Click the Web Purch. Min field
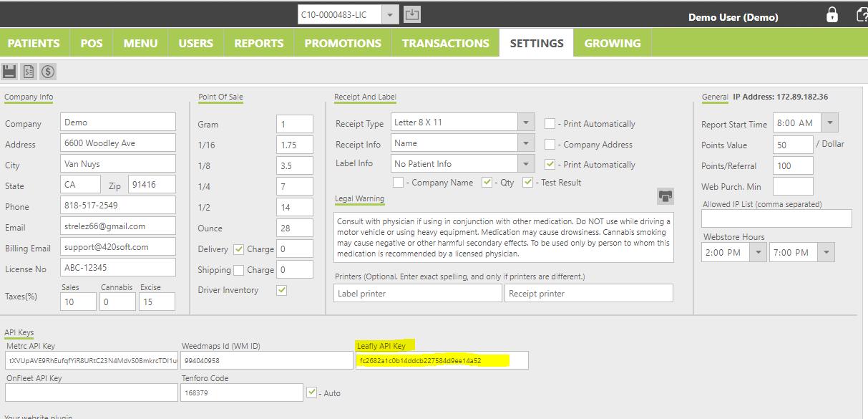868x419 pixels. 793,186
